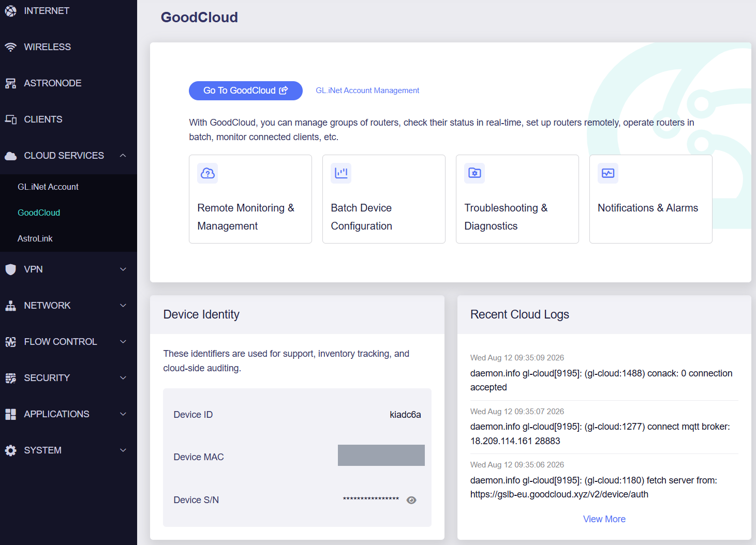
Task: Click the Recent Cloud Logs heading
Action: point(520,314)
